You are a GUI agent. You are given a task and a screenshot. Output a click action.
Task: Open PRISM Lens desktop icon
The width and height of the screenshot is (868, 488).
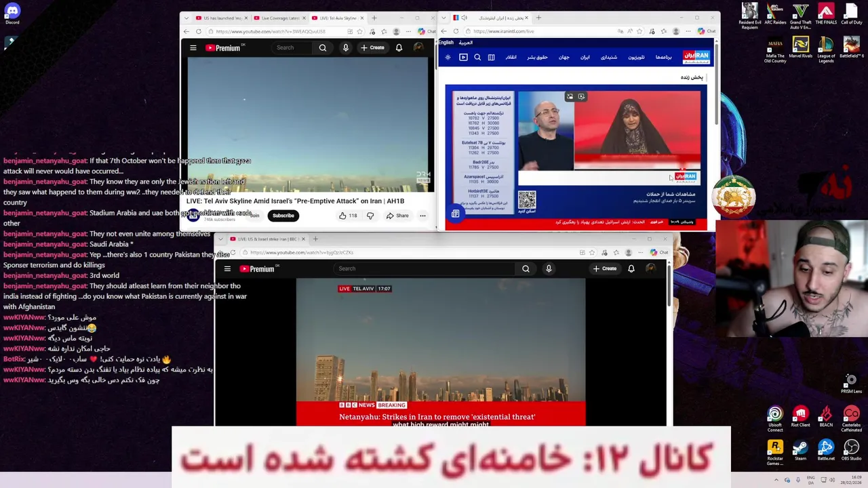pos(851,384)
